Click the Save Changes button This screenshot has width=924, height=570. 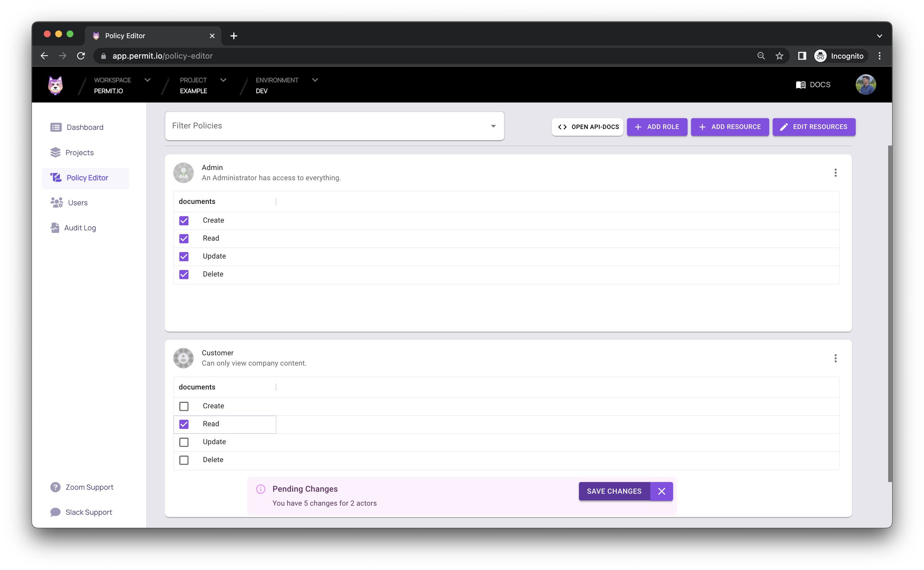tap(614, 491)
